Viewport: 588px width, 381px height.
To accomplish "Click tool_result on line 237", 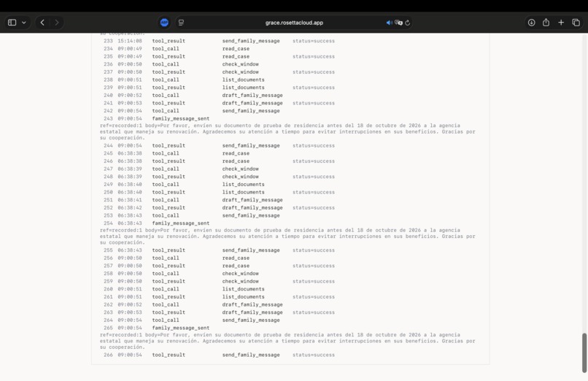I will tap(169, 72).
